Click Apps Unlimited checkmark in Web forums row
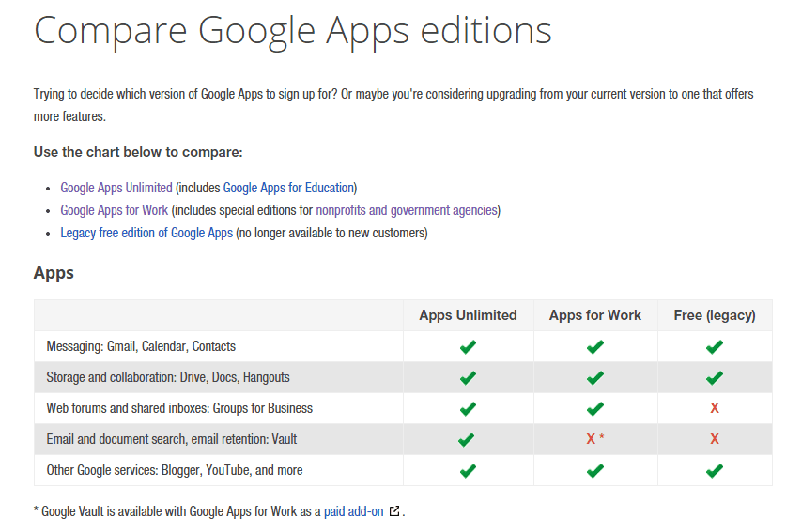 468,409
